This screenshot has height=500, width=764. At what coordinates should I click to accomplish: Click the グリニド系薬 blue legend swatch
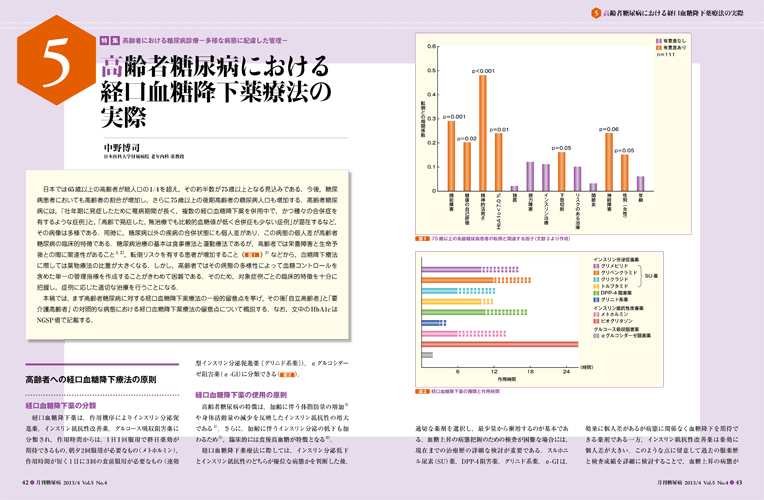tap(596, 299)
